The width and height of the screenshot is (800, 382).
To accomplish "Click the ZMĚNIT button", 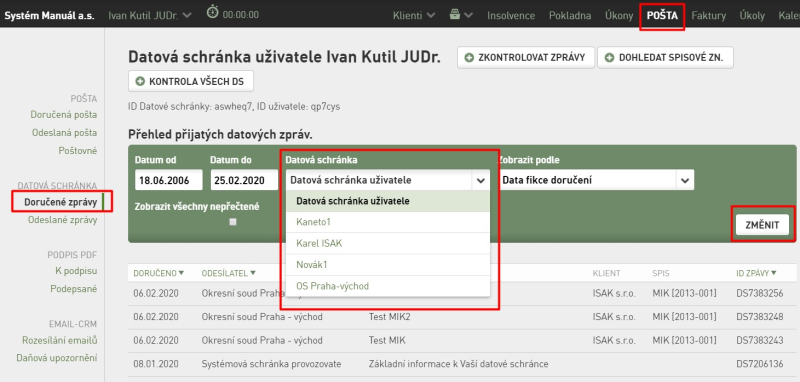I will 762,225.
